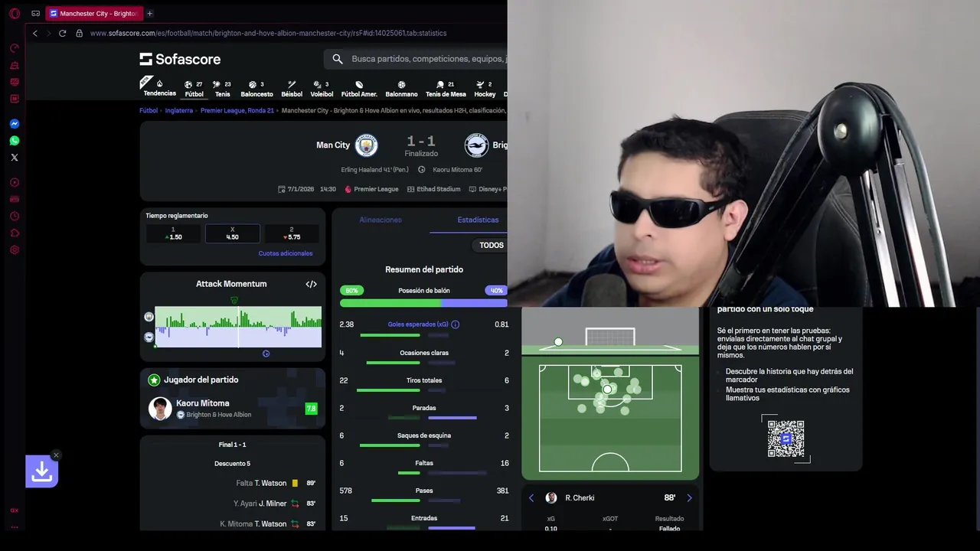Follow the Premier League, Ronda 21 breadcrumb
The image size is (980, 551).
(x=237, y=110)
